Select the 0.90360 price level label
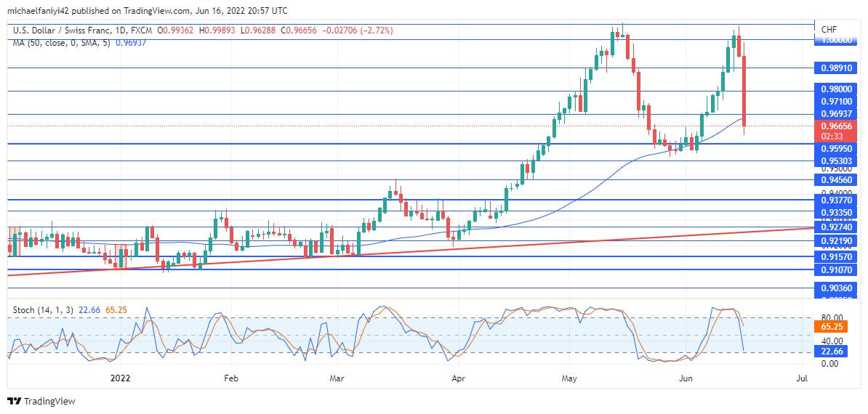The height and width of the screenshot is (414, 868). tap(837, 288)
